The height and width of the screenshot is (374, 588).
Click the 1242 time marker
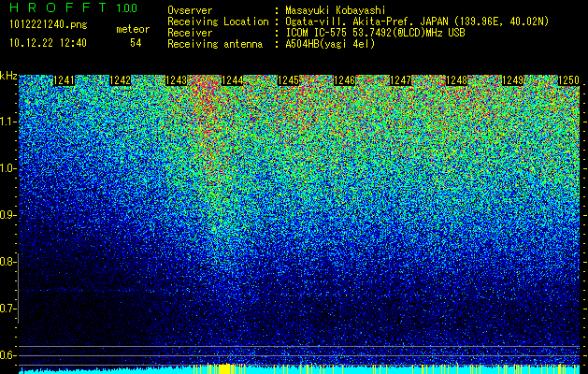pyautogui.click(x=121, y=80)
